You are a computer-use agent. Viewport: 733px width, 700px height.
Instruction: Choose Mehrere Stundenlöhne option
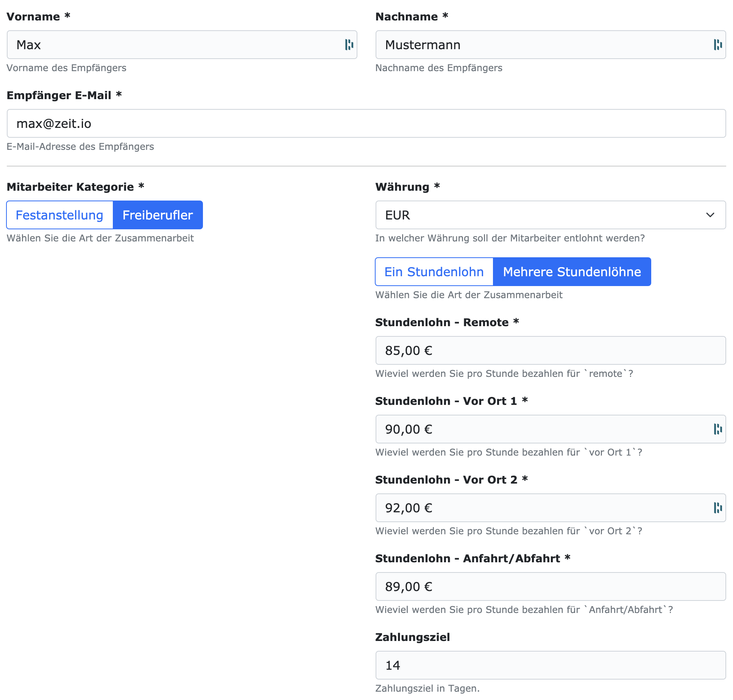[x=572, y=272]
